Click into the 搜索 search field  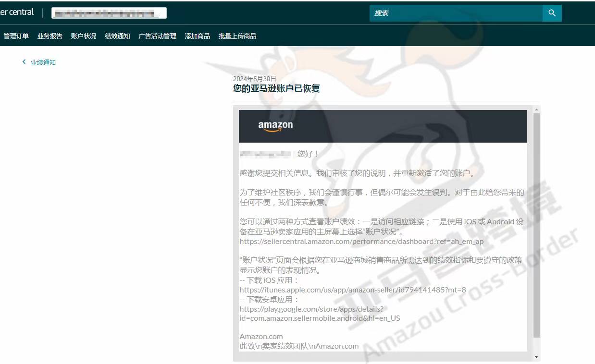click(x=456, y=13)
